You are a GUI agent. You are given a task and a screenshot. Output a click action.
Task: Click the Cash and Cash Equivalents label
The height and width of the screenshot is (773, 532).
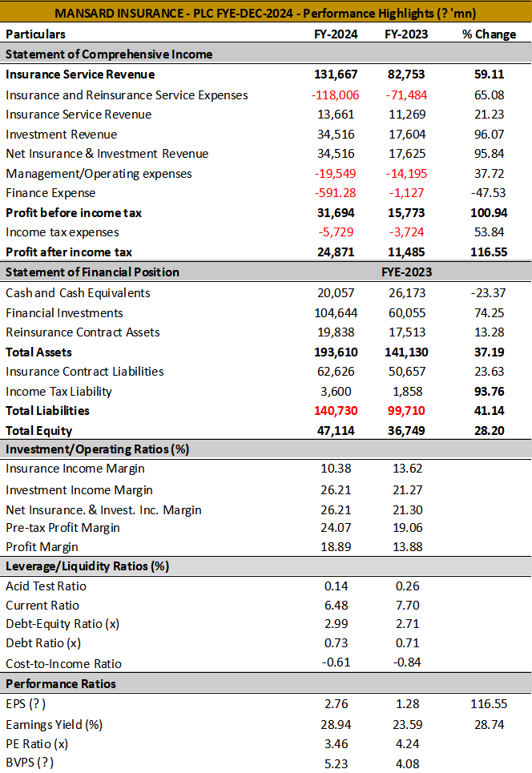click(78, 293)
